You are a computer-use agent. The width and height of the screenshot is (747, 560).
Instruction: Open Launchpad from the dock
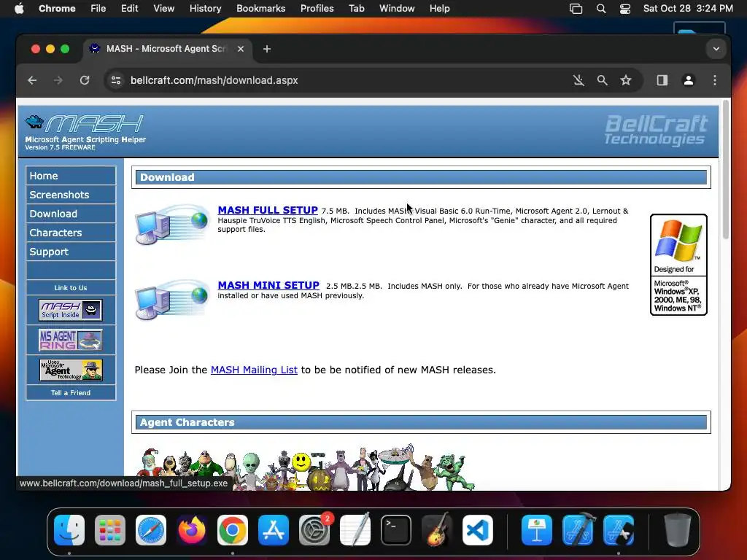(110, 530)
